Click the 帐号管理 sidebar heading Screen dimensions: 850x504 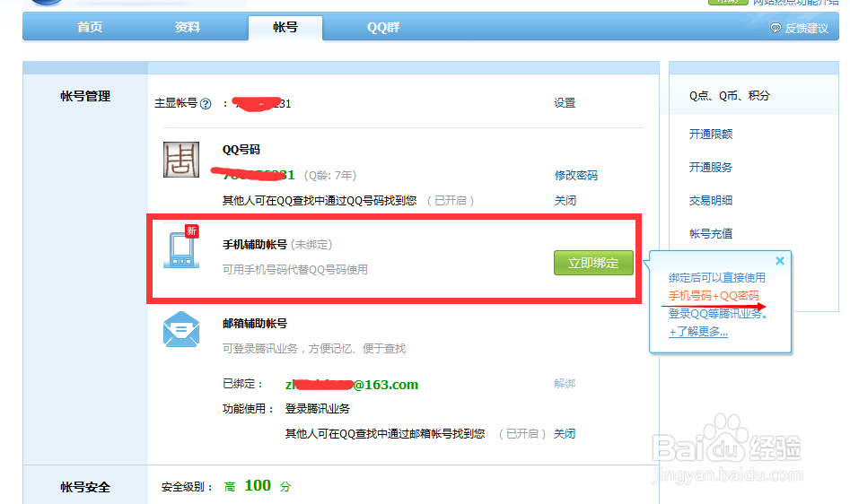(x=85, y=96)
